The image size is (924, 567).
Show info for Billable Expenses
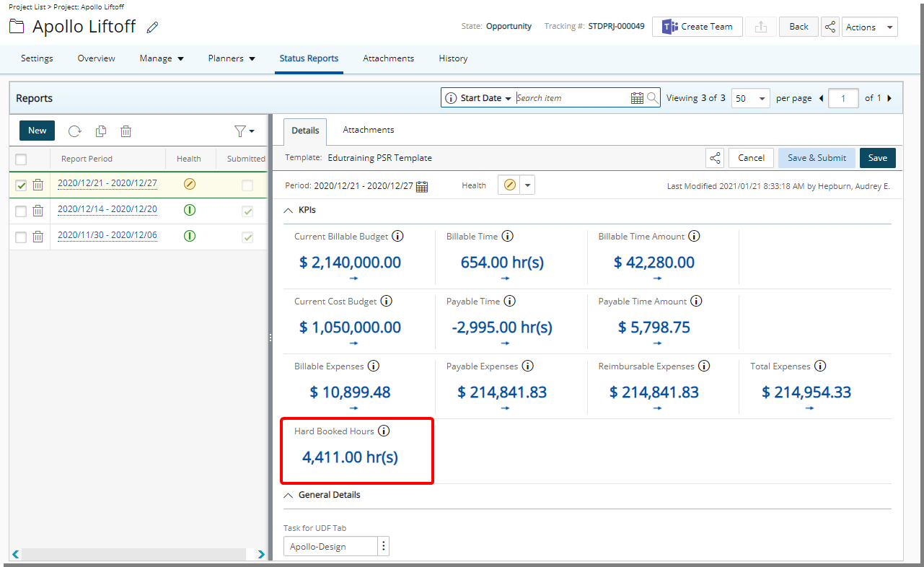tap(374, 366)
